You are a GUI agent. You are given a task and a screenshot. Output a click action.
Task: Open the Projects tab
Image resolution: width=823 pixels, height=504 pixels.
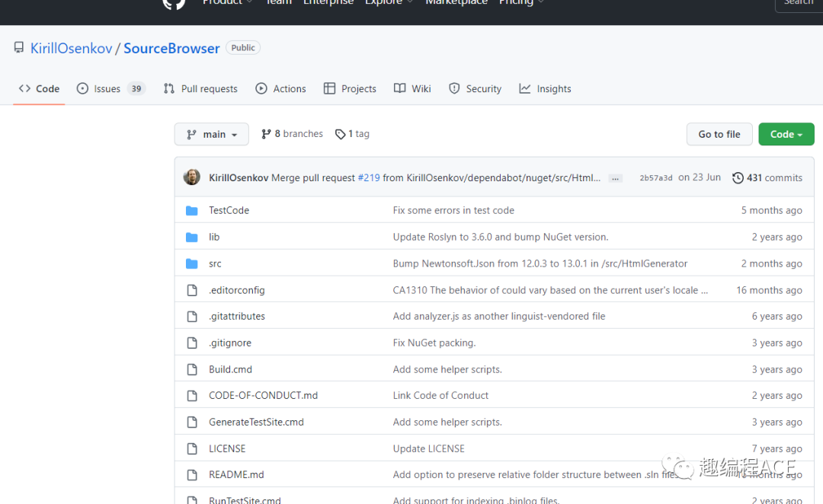click(x=350, y=88)
